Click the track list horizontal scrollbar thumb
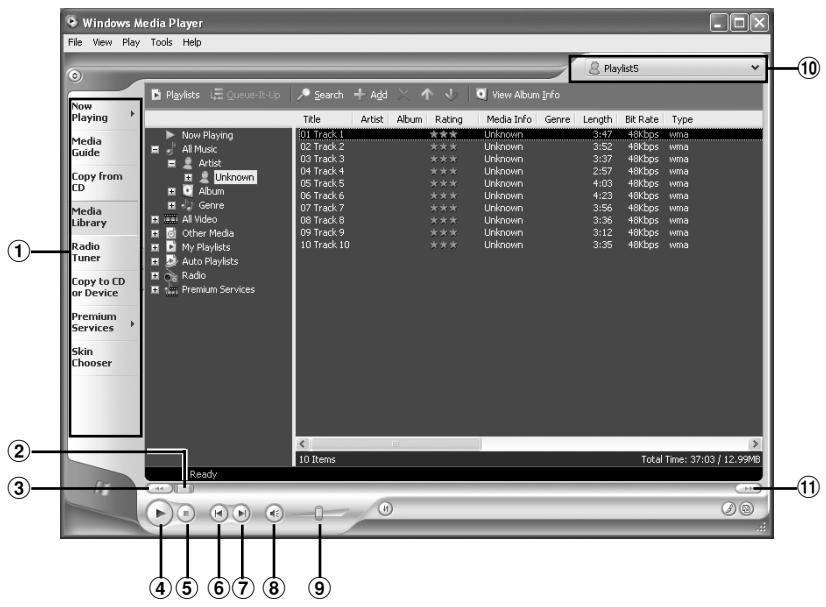 pos(395,444)
